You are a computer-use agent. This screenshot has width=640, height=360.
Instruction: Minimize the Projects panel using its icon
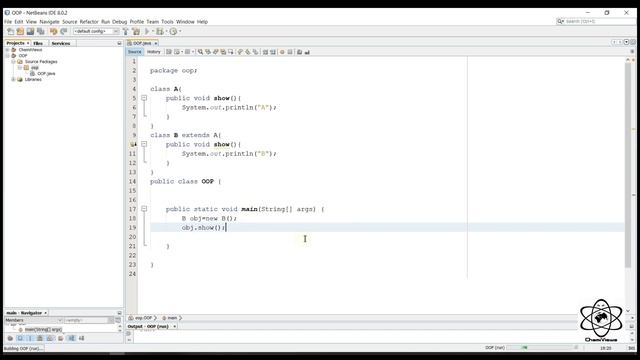[x=119, y=43]
